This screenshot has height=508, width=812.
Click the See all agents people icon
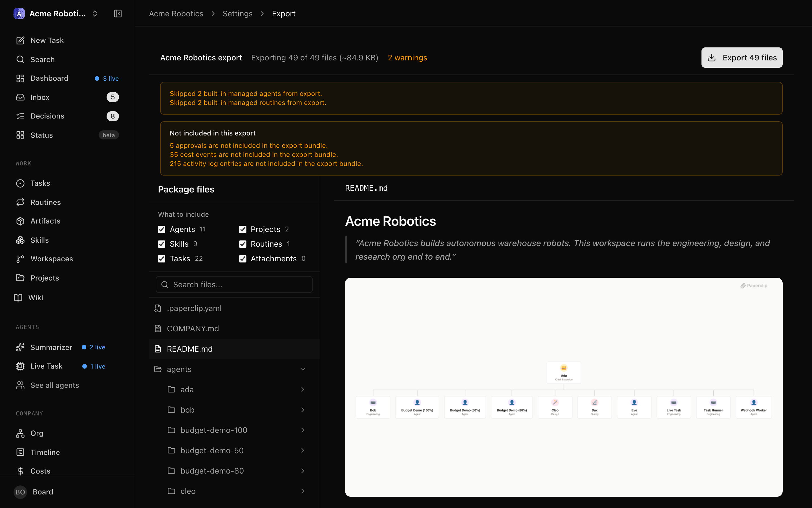(21, 385)
